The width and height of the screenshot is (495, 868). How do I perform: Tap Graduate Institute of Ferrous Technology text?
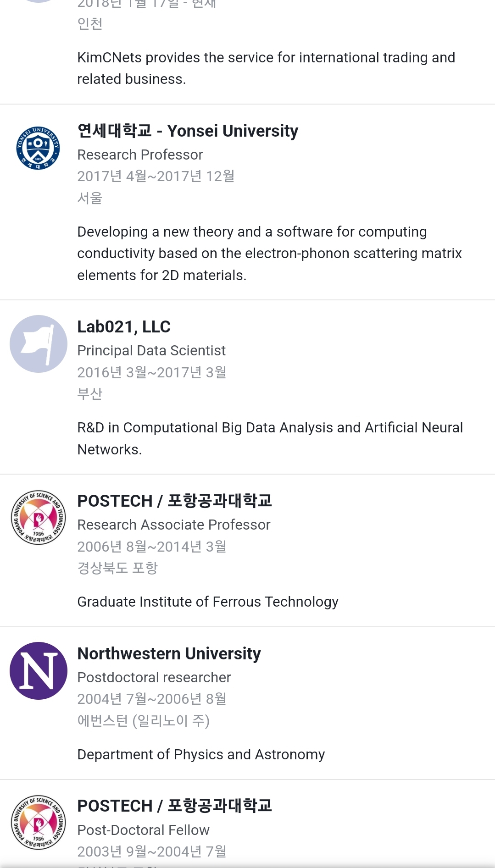(x=208, y=602)
